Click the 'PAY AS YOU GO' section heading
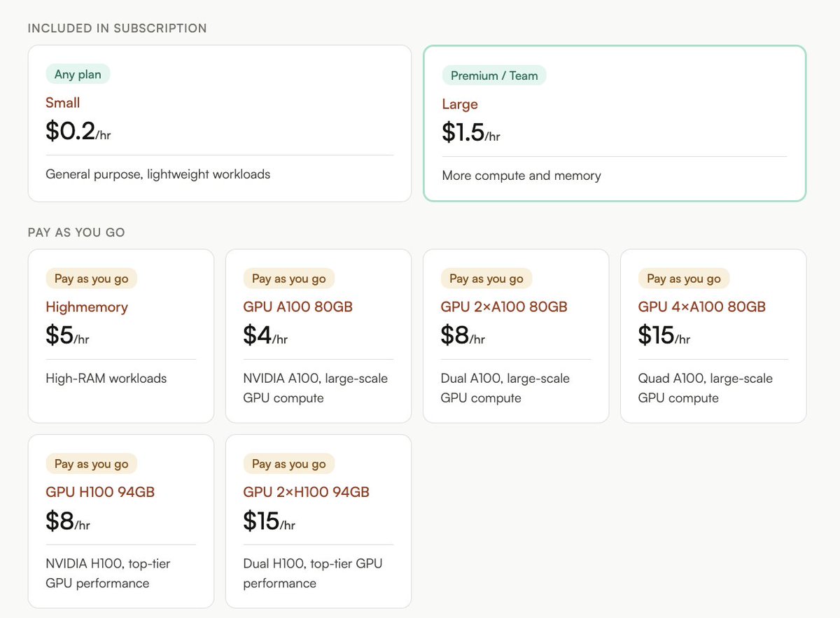This screenshot has width=840, height=618. pos(76,232)
